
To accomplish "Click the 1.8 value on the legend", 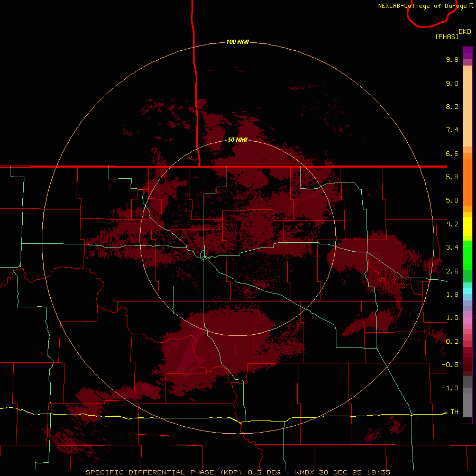I will 452,295.
